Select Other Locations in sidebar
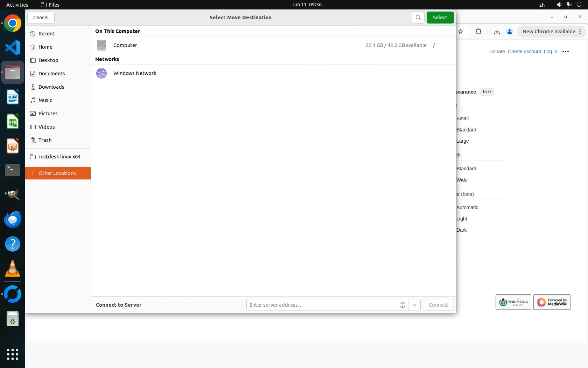Screen dimensions: 588x368 click(57, 173)
